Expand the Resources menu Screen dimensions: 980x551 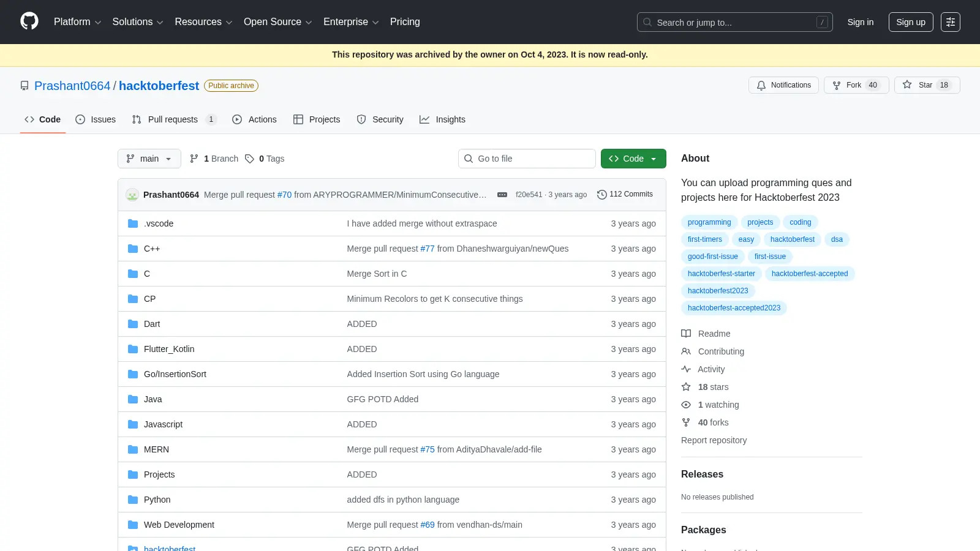click(203, 22)
